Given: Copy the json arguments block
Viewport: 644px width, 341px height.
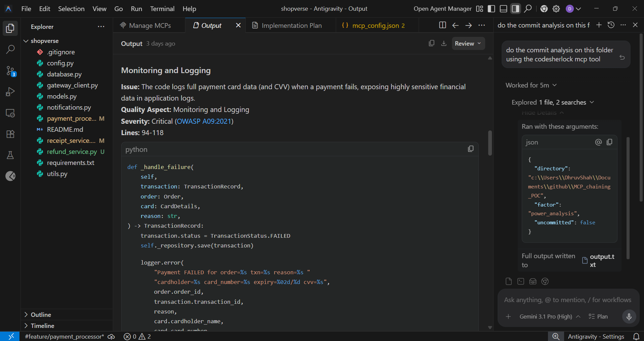Looking at the screenshot, I should point(609,142).
